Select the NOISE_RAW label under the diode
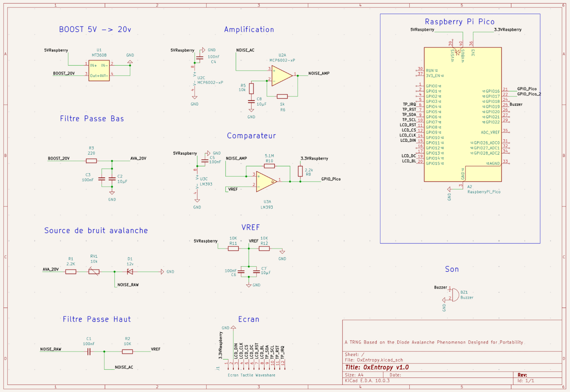 point(128,285)
